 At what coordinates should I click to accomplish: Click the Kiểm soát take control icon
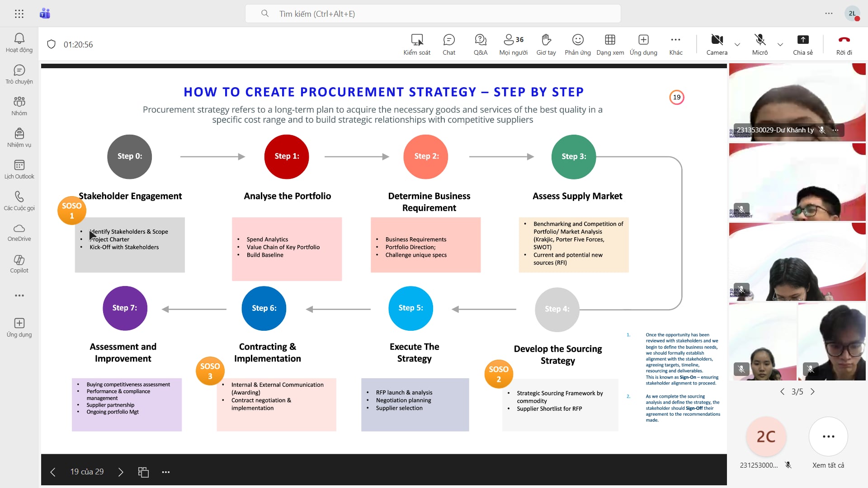point(417,44)
